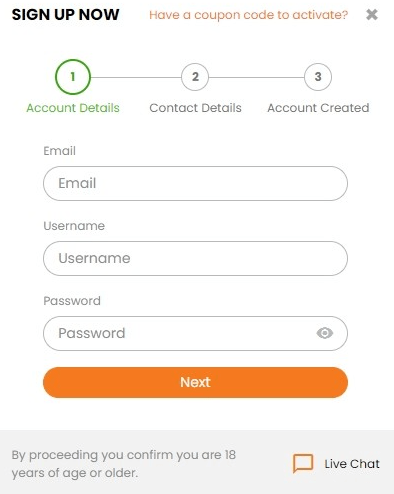Click the Password field label
The width and height of the screenshot is (394, 494).
click(72, 301)
